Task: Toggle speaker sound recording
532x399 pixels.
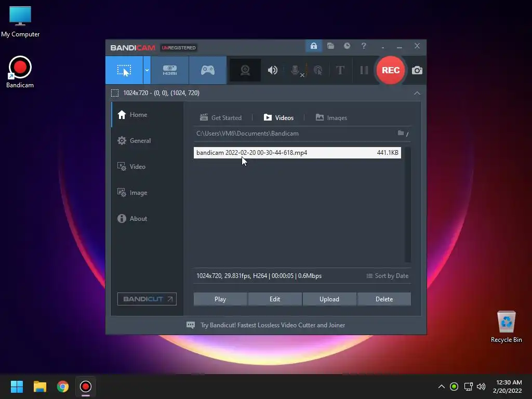Action: (272, 70)
